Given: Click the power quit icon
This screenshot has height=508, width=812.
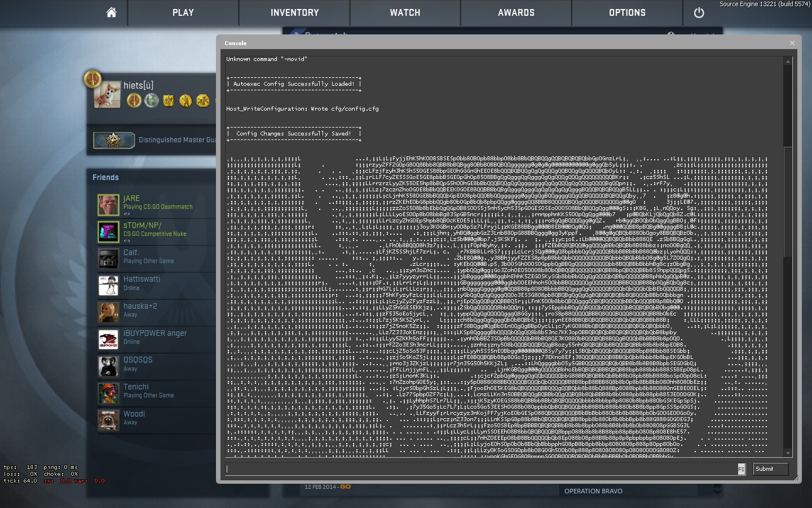Looking at the screenshot, I should point(699,12).
